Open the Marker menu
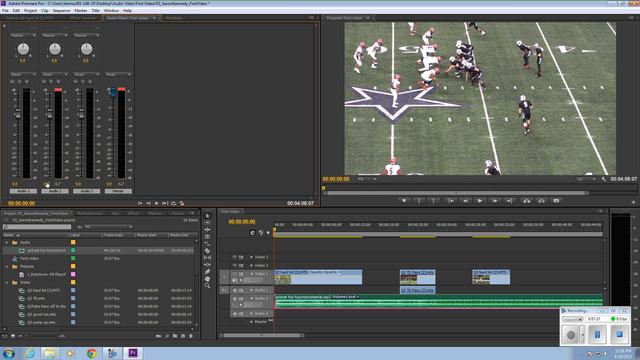640x360 pixels. tap(80, 11)
